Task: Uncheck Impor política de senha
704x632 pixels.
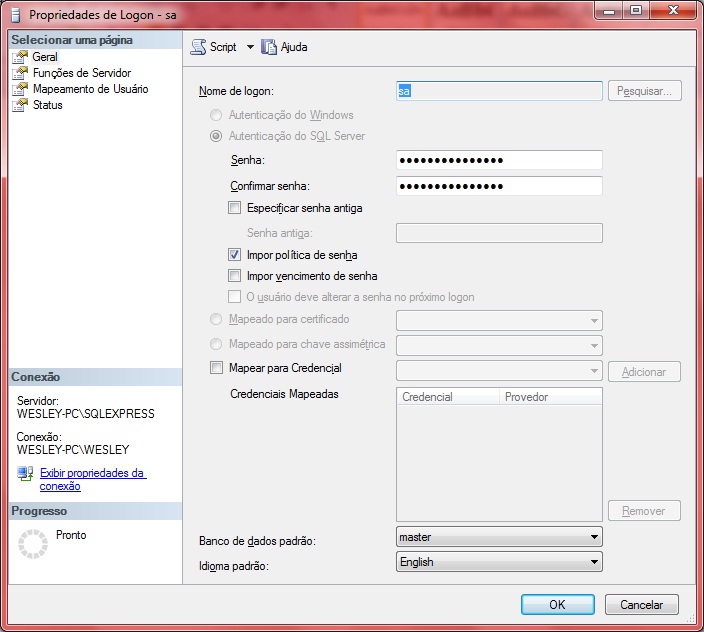Action: pos(235,255)
